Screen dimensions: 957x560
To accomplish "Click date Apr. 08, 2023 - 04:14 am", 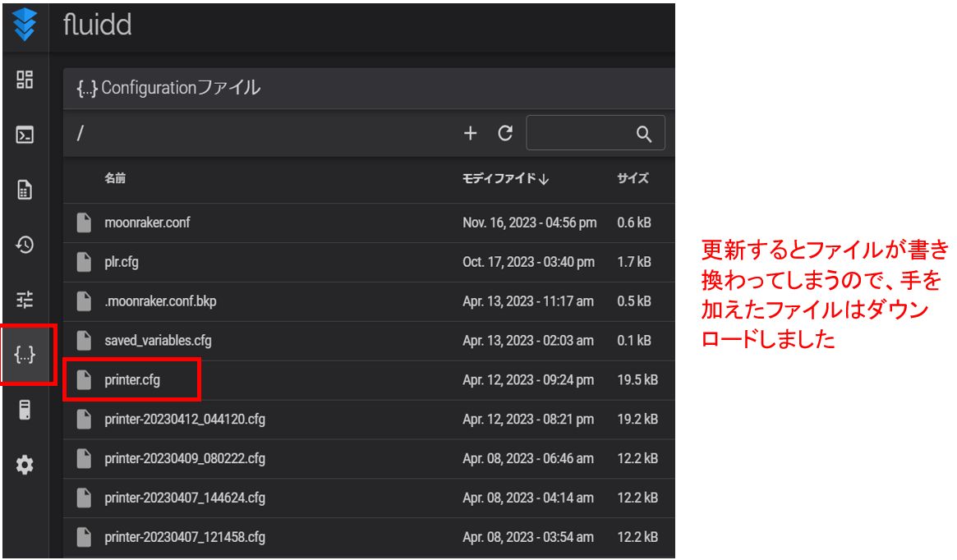I will click(528, 498).
